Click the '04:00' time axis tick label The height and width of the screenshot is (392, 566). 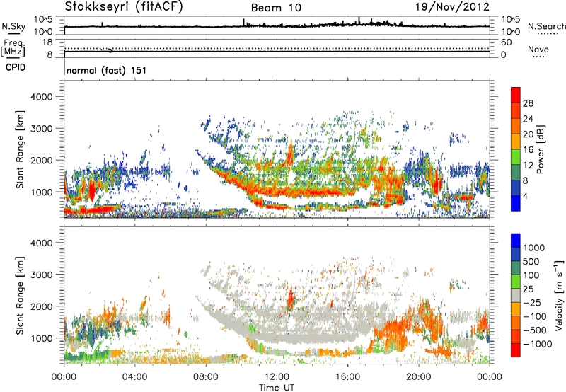click(134, 377)
